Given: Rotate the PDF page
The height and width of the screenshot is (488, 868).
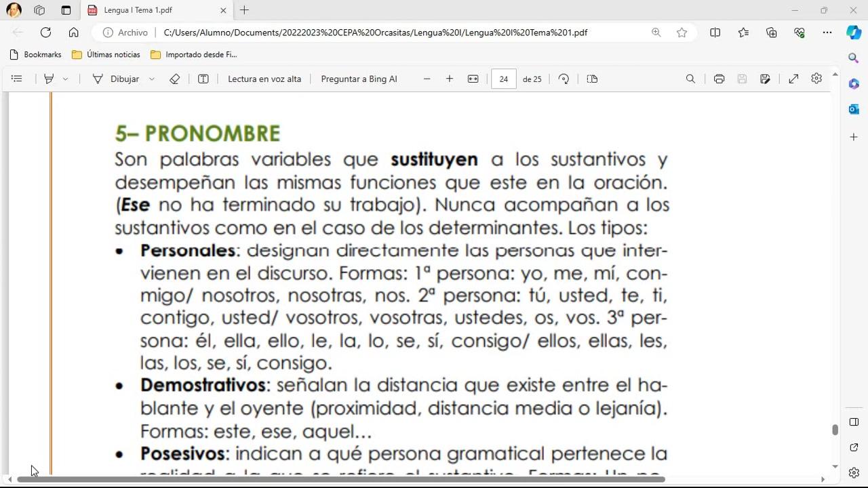Looking at the screenshot, I should click(564, 79).
